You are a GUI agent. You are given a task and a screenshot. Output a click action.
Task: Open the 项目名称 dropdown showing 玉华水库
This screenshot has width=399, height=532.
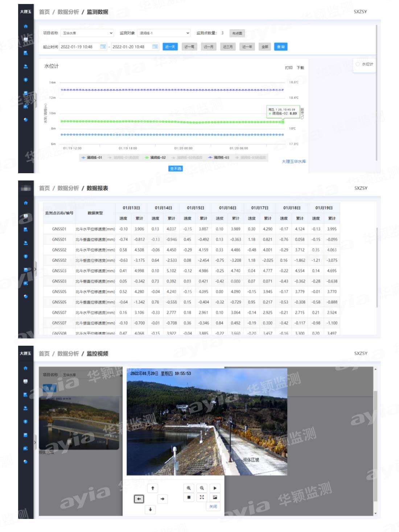87,33
